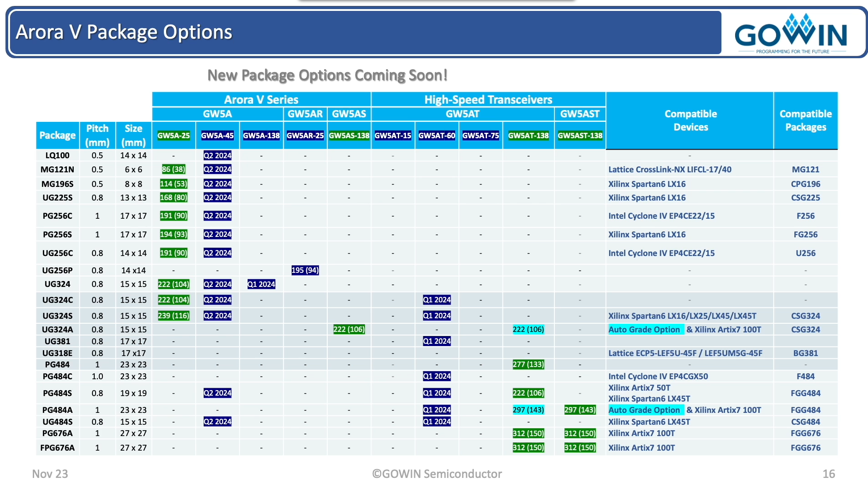
Task: Click the 'Nov 23' footer date
Action: 50,474
